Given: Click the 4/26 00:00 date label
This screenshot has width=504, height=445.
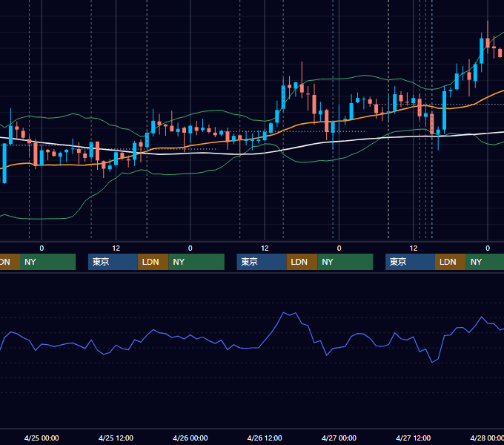Looking at the screenshot, I should [190, 438].
